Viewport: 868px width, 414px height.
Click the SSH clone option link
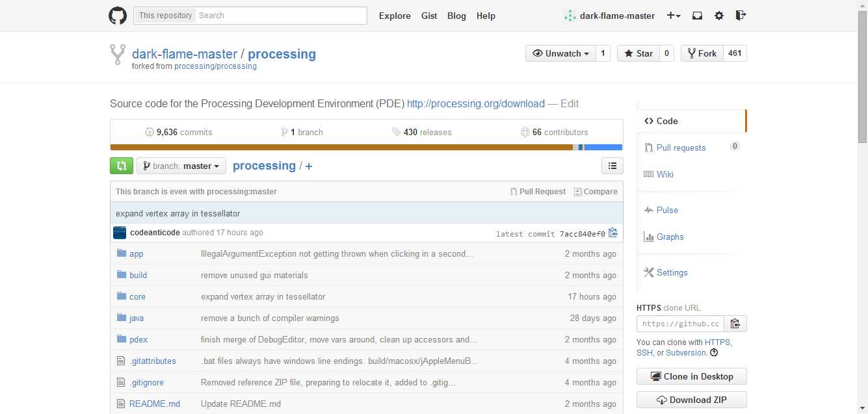pos(644,353)
